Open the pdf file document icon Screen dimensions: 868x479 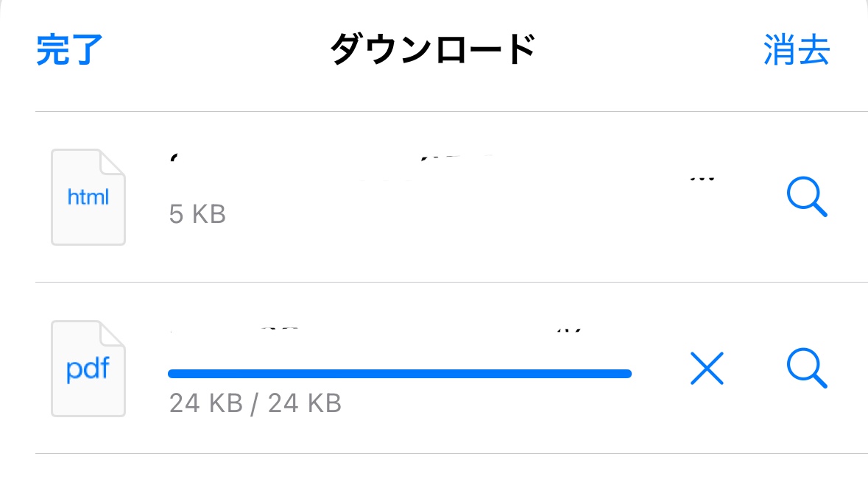pyautogui.click(x=88, y=369)
